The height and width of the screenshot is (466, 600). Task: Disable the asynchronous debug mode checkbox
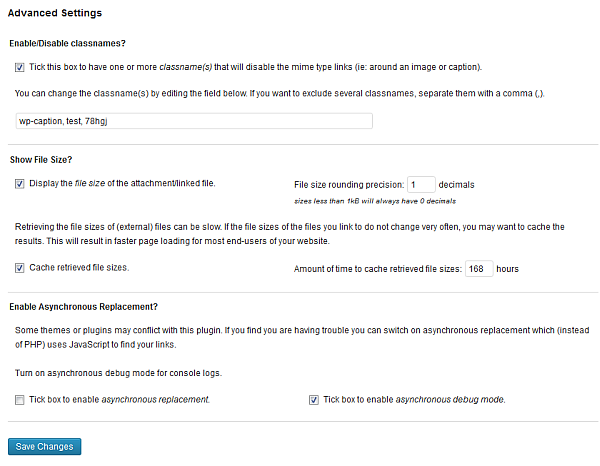click(314, 400)
